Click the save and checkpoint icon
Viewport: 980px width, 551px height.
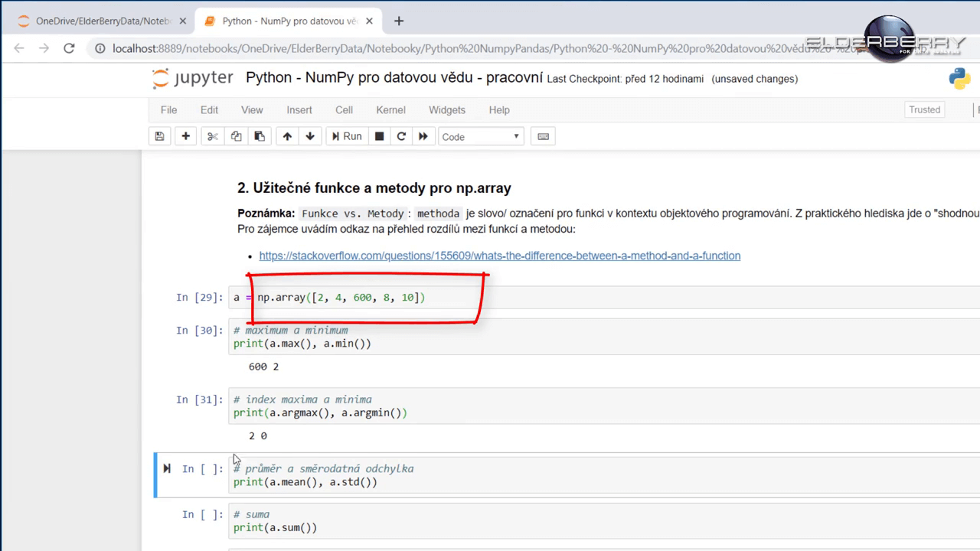pos(159,136)
